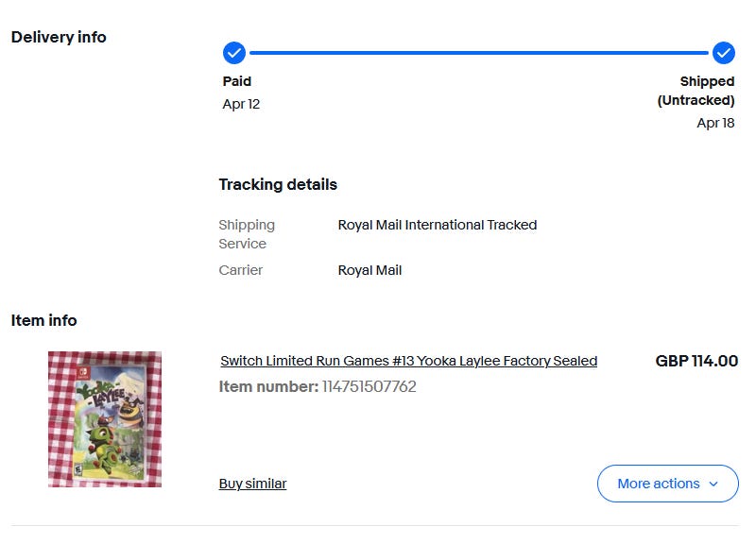Screen dimensions: 756x544
Task: Click the chevron arrow in More actions
Action: pyautogui.click(x=713, y=484)
